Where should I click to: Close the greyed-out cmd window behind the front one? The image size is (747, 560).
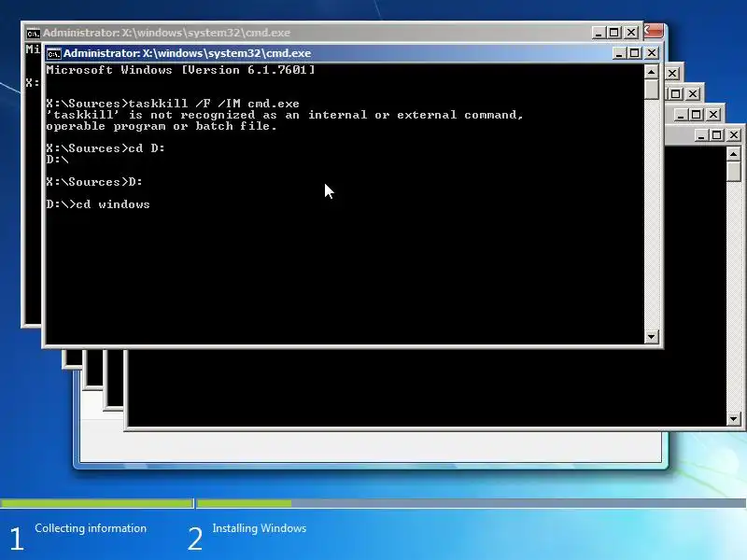pos(631,33)
